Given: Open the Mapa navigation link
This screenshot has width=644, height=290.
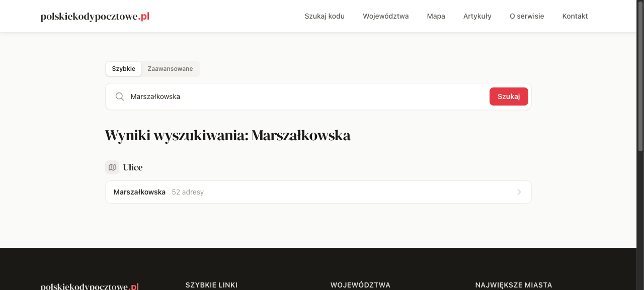Looking at the screenshot, I should tap(436, 16).
